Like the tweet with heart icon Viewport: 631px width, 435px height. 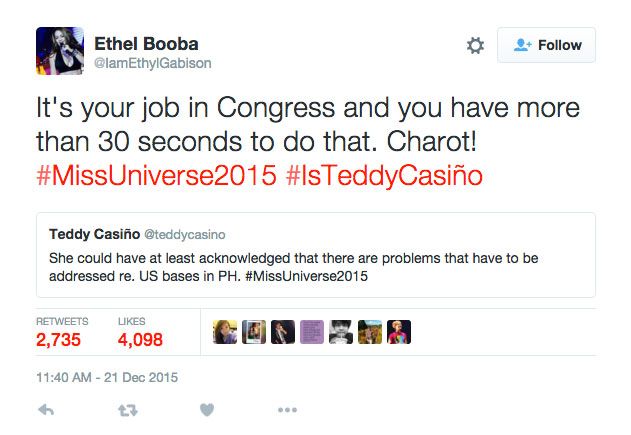coord(207,410)
